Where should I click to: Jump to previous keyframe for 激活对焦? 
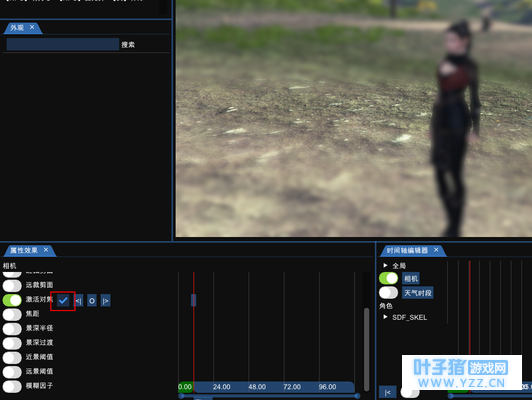[79, 301]
